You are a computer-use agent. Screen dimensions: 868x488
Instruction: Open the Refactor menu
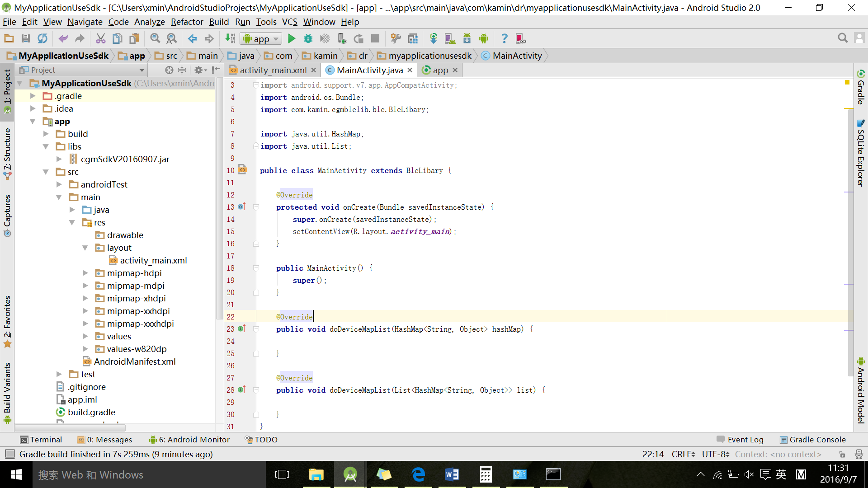(x=187, y=22)
